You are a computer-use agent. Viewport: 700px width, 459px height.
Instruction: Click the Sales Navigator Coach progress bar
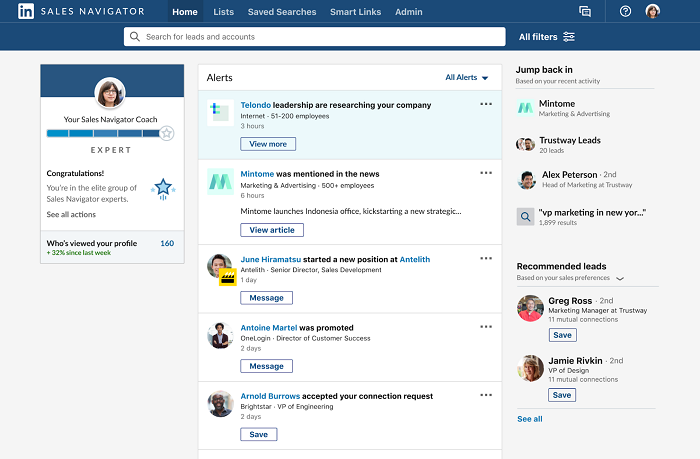pos(102,133)
